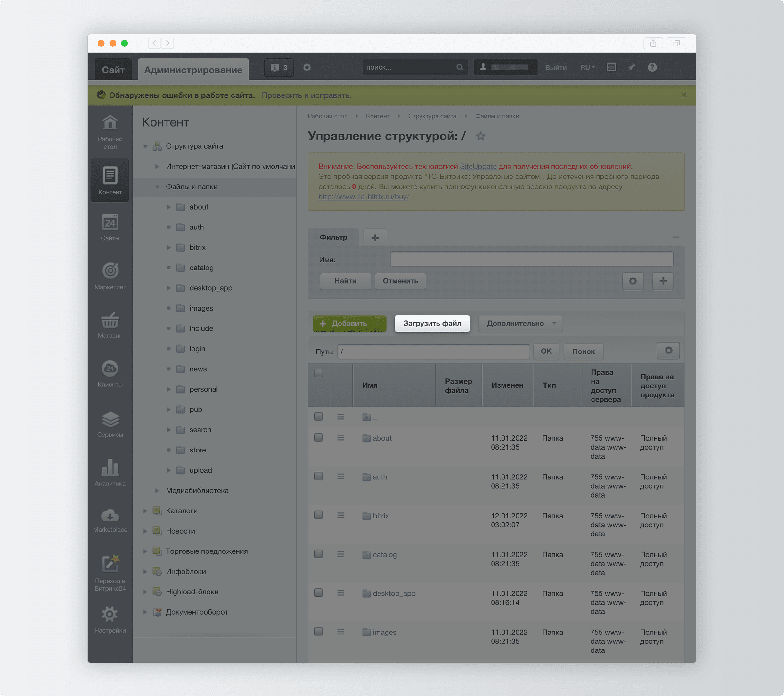Viewport: 784px width, 696px height.
Task: Open the Дополнительно dropdown
Action: (x=520, y=323)
